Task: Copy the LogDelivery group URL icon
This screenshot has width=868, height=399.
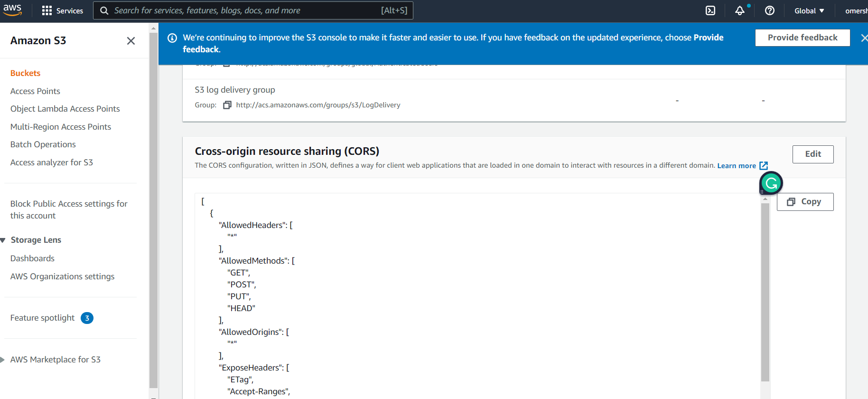Action: point(227,105)
